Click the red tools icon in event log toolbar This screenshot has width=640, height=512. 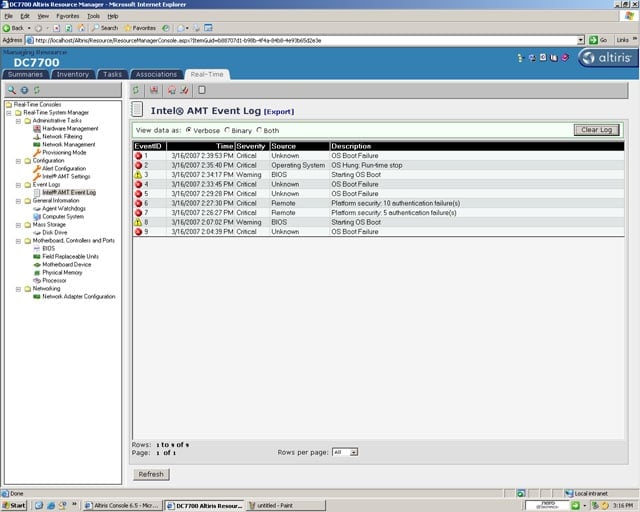coord(184,90)
